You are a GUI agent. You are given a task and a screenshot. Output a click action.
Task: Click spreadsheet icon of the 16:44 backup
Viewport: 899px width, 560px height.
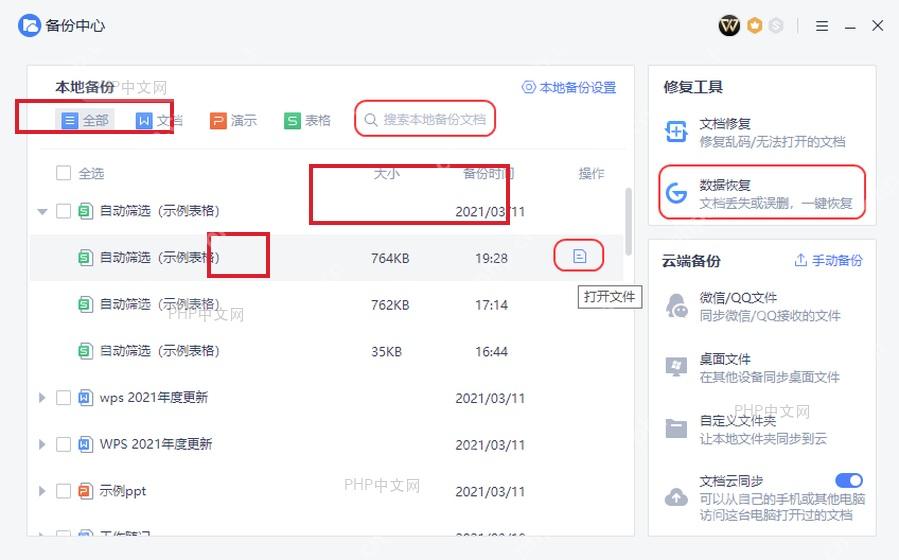tap(85, 351)
